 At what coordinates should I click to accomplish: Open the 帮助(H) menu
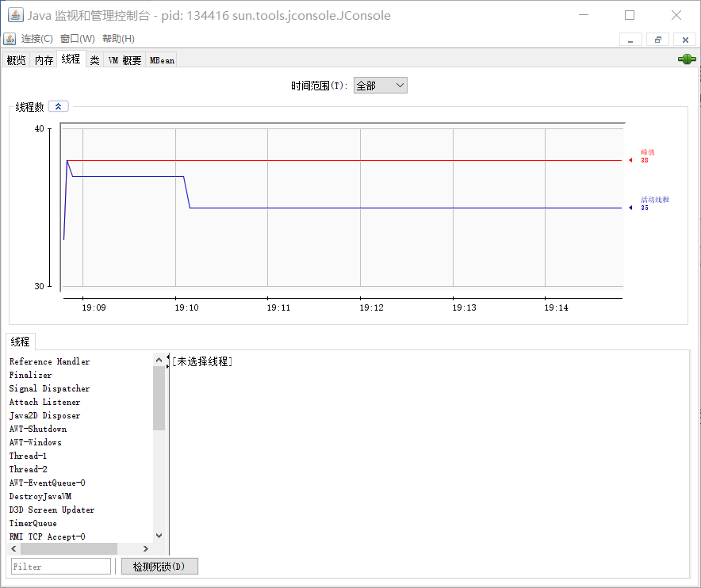pos(118,39)
